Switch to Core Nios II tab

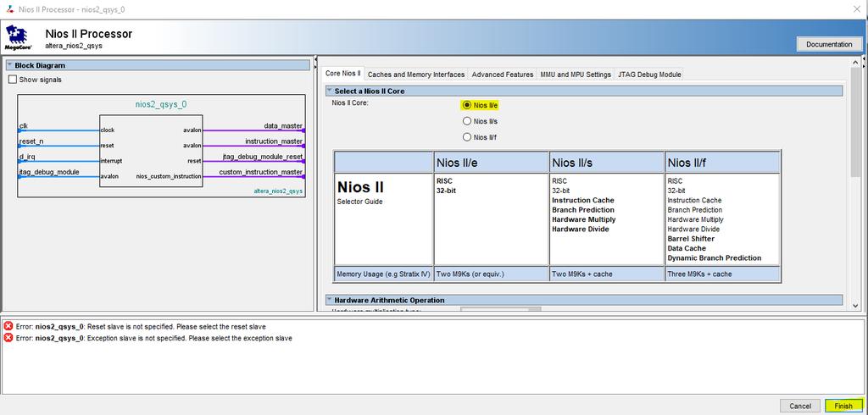(x=342, y=74)
